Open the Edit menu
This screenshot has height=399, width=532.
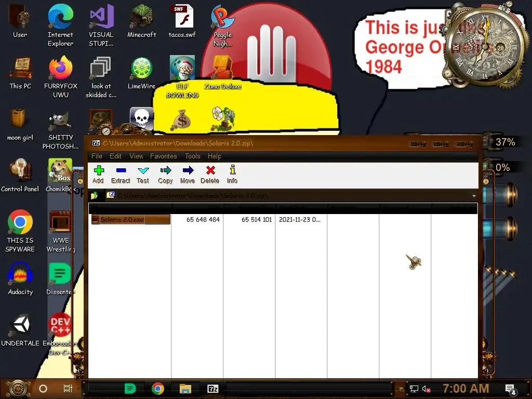point(115,156)
